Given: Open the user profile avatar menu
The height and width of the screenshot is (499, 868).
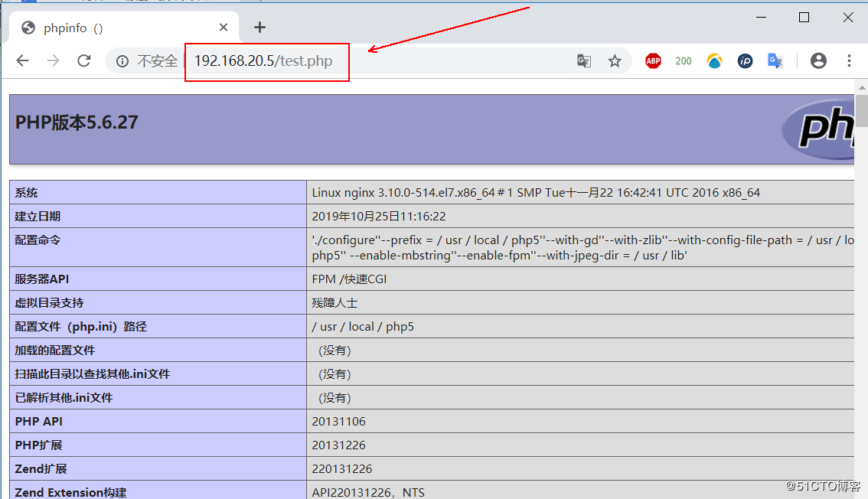Looking at the screenshot, I should pos(818,61).
